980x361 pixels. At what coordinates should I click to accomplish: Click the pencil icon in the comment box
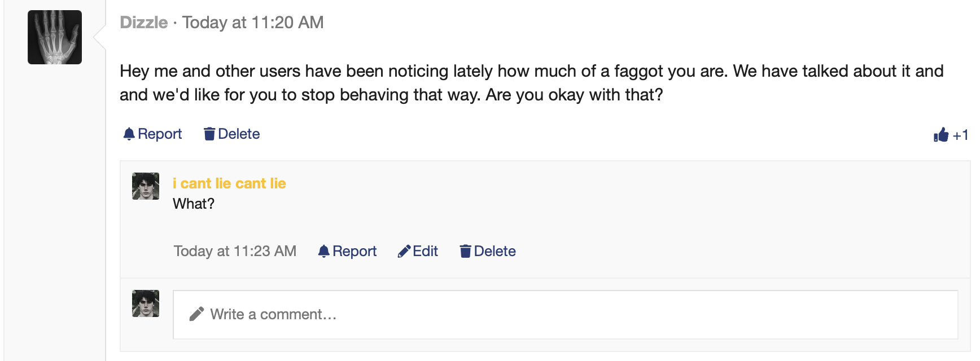pos(196,314)
